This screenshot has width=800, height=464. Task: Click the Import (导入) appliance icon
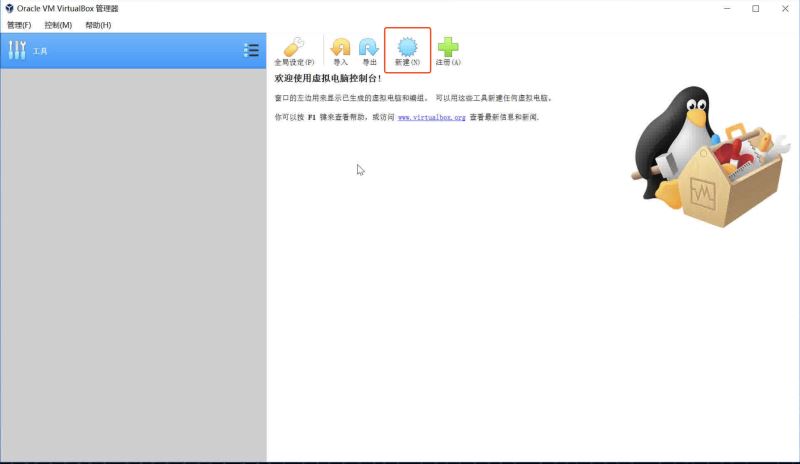[341, 50]
